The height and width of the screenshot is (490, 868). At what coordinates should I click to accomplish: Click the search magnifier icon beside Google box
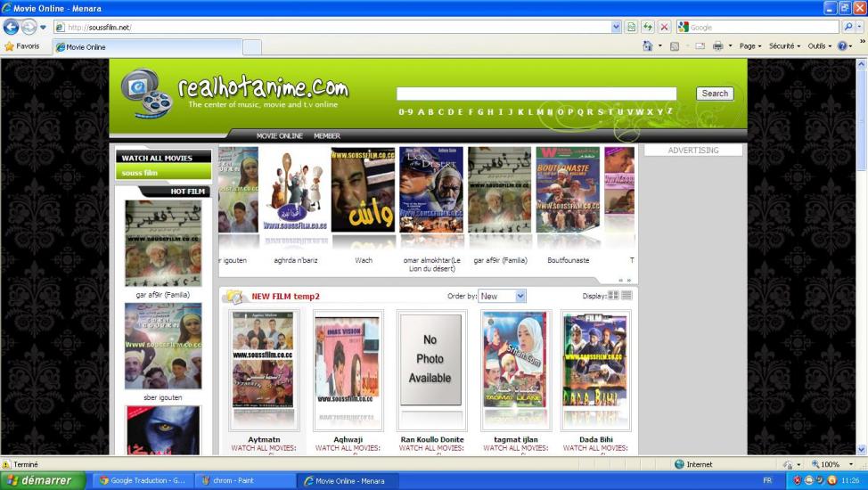click(x=848, y=27)
